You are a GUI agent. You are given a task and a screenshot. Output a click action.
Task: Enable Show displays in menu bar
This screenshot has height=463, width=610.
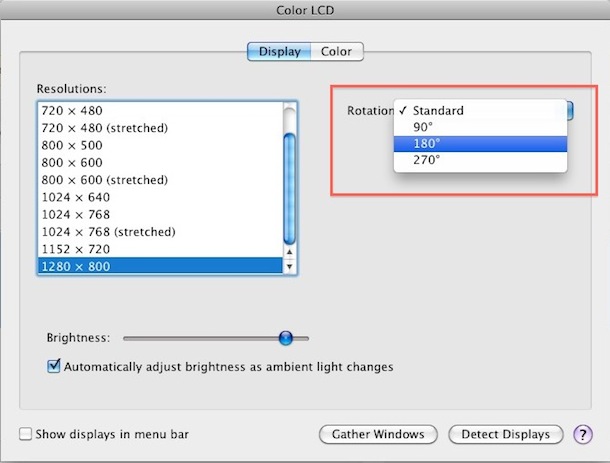point(26,434)
